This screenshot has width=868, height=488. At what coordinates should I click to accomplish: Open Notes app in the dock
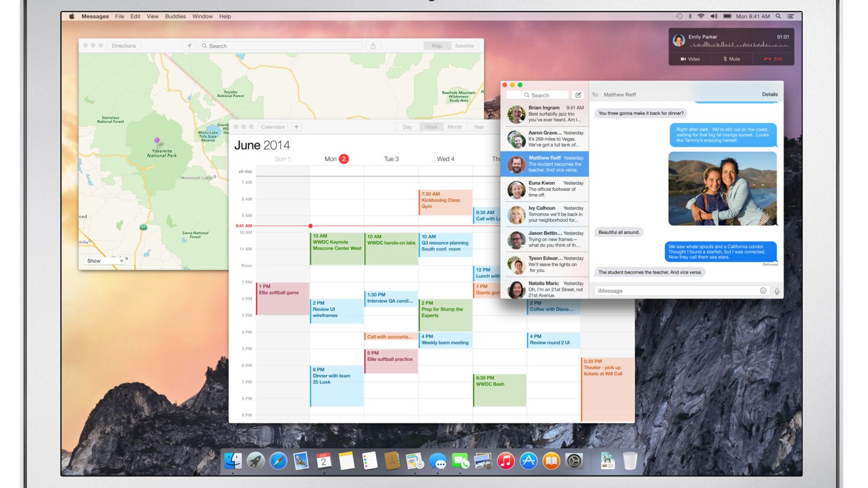(346, 461)
